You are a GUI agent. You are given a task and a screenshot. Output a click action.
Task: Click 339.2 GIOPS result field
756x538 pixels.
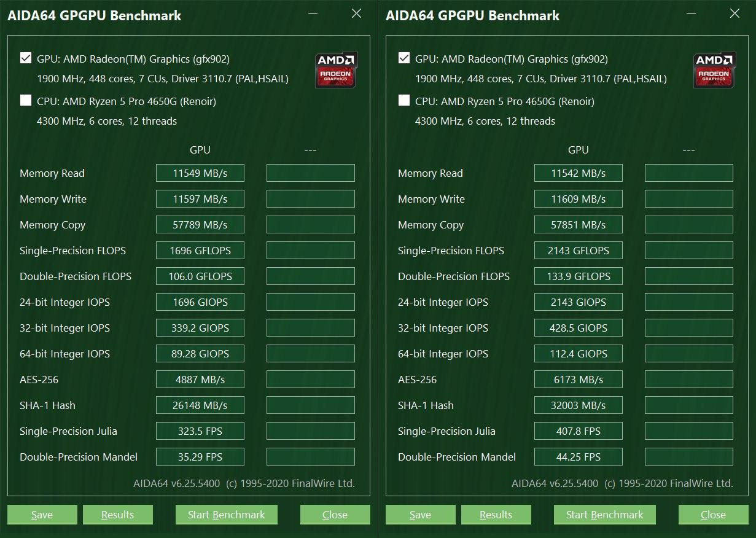200,328
